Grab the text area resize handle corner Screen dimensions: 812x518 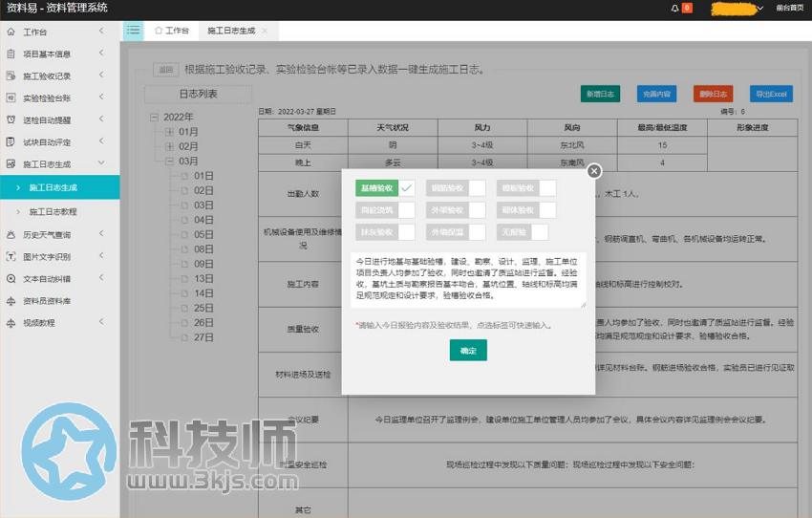583,305
